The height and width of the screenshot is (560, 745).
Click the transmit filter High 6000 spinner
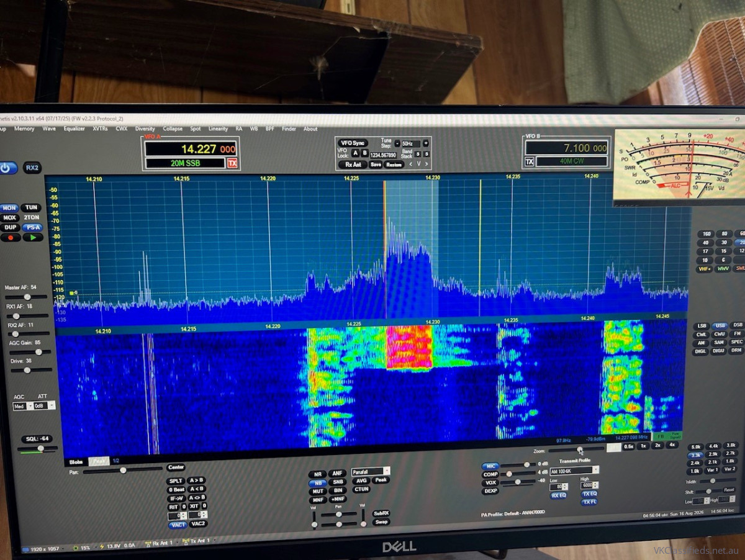click(589, 485)
